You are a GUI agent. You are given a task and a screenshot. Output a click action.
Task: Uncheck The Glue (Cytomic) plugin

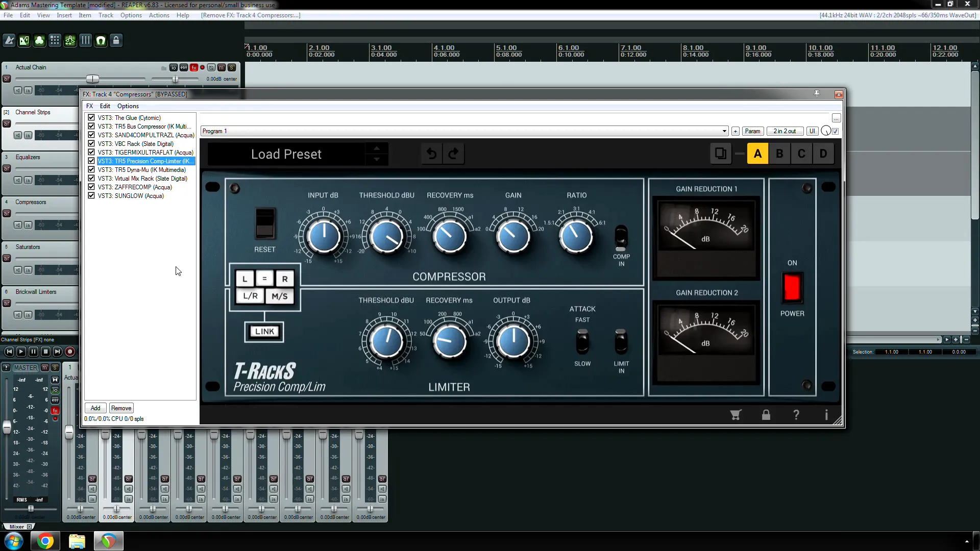(x=91, y=117)
